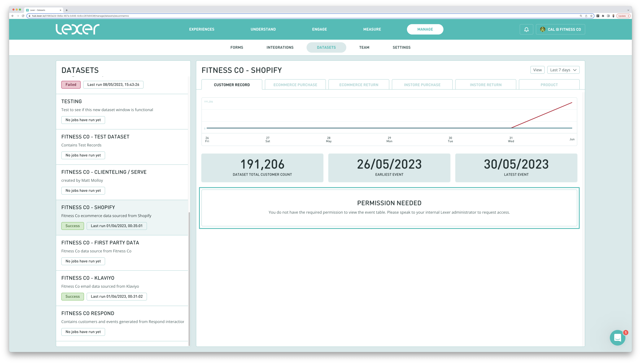Screen dimensions: 641x364
Task: Open the tab search chevron
Action: point(628,10)
